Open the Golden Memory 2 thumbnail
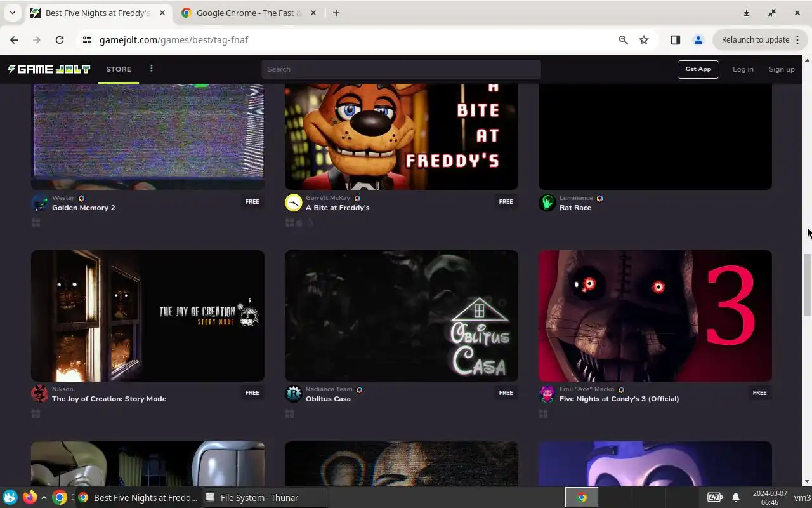The height and width of the screenshot is (508, 812). [148, 137]
